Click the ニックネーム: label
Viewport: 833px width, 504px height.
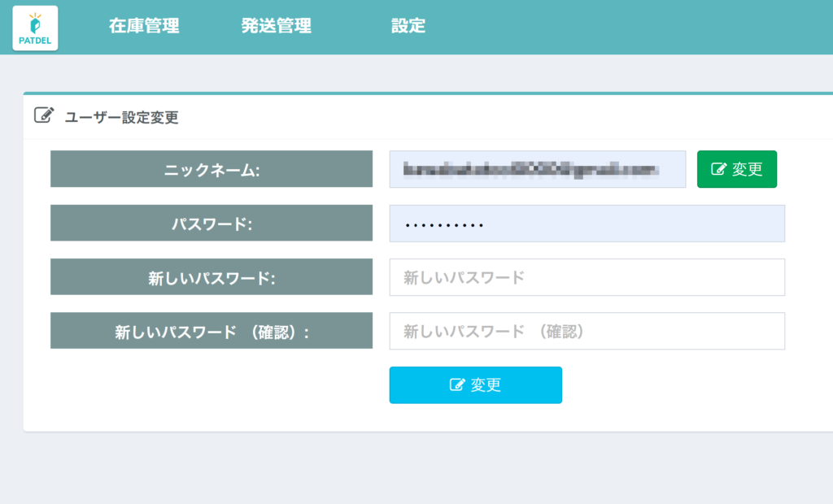point(212,169)
